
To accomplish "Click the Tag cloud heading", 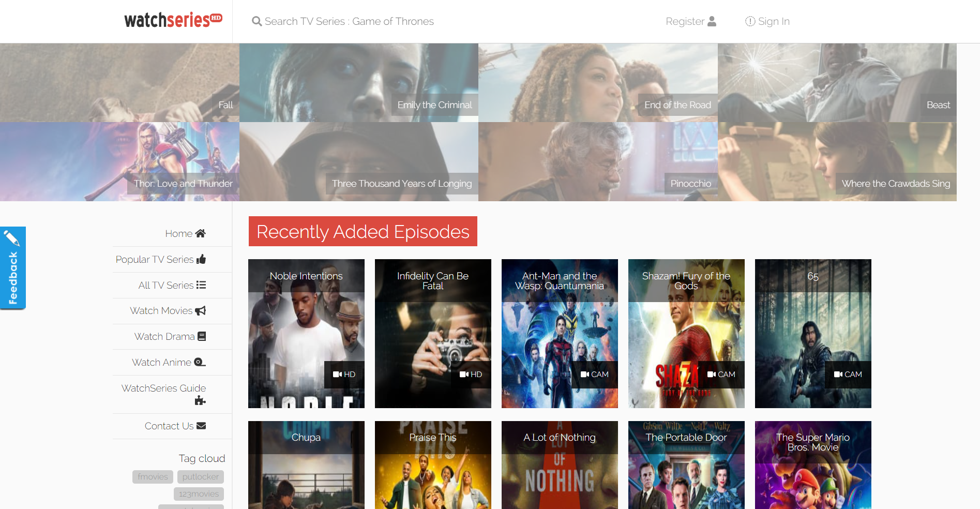I will pyautogui.click(x=202, y=458).
